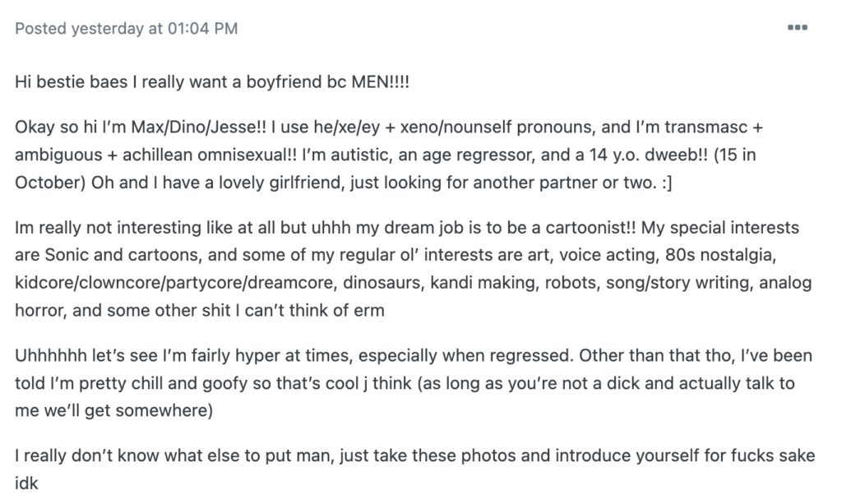
Task: Click the word "yesterday" in the post date
Action: pos(107,29)
